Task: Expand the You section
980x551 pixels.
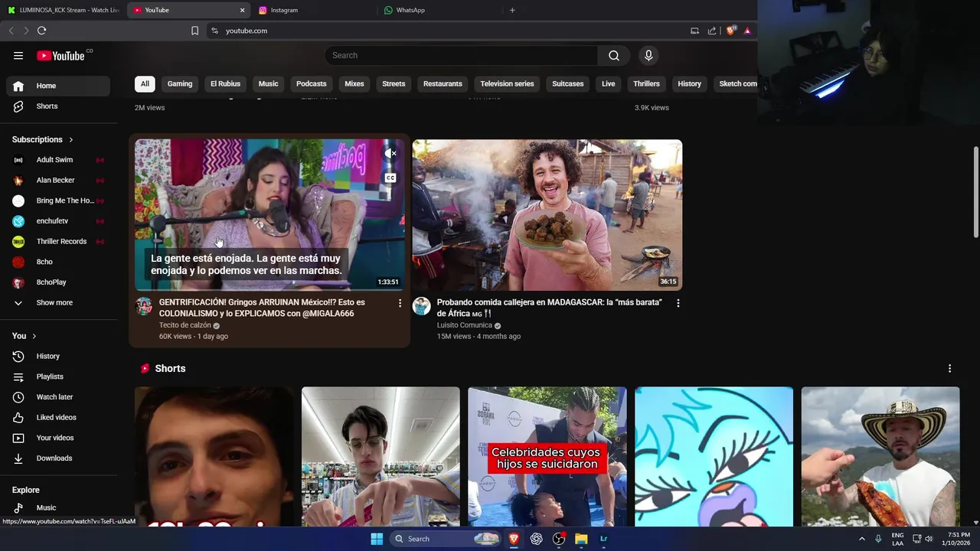Action: point(24,336)
